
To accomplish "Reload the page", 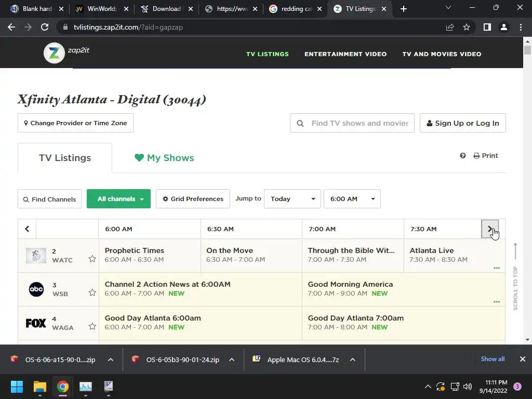I will pos(45,27).
